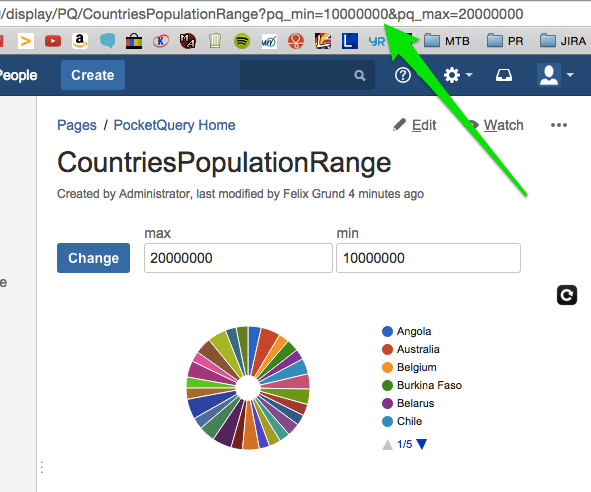Image resolution: width=591 pixels, height=492 pixels.
Task: Click the 1/5 legend page indicator
Action: click(x=404, y=444)
